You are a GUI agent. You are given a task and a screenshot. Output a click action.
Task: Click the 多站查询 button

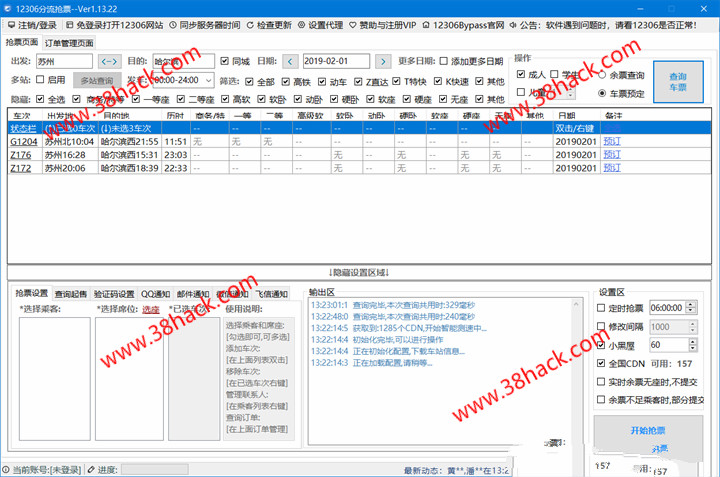(x=97, y=80)
